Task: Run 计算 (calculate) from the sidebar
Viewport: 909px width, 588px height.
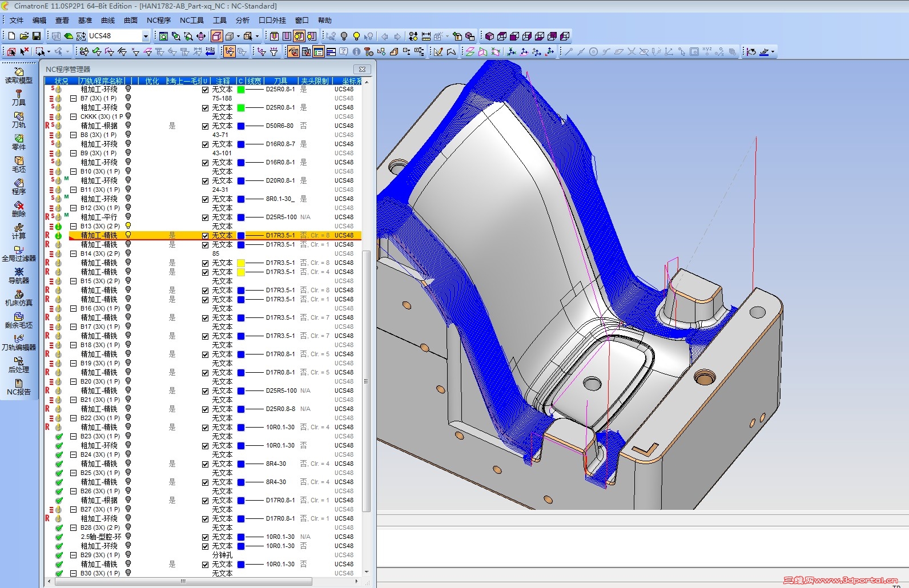Action: (x=19, y=231)
